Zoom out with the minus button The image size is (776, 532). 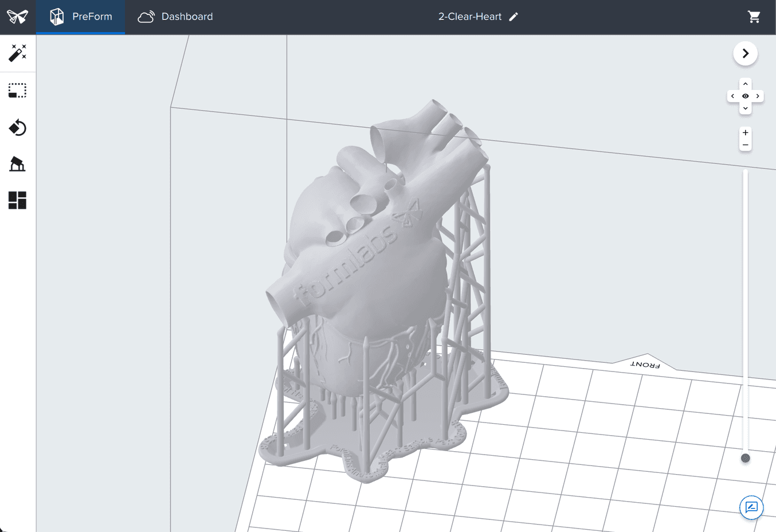(x=745, y=145)
